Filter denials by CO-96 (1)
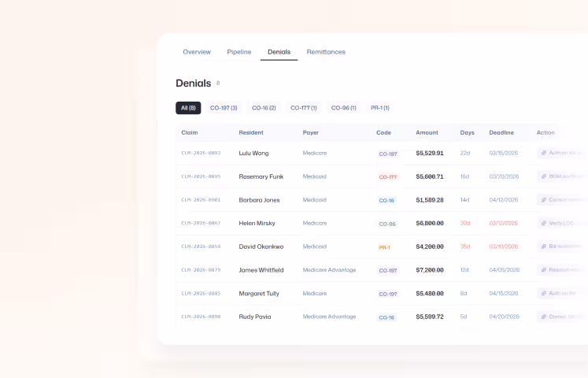The image size is (588, 378). tap(343, 108)
